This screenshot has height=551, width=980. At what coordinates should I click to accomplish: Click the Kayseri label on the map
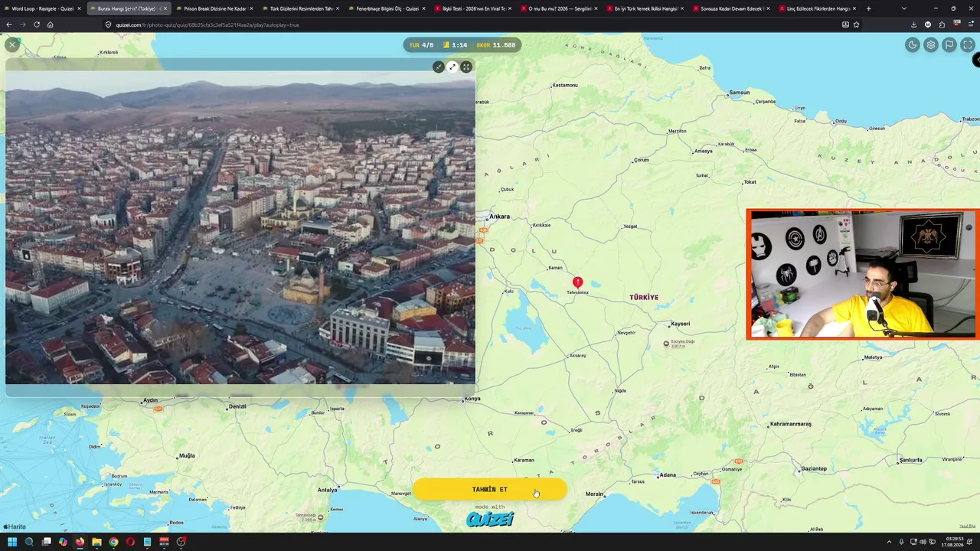(680, 324)
